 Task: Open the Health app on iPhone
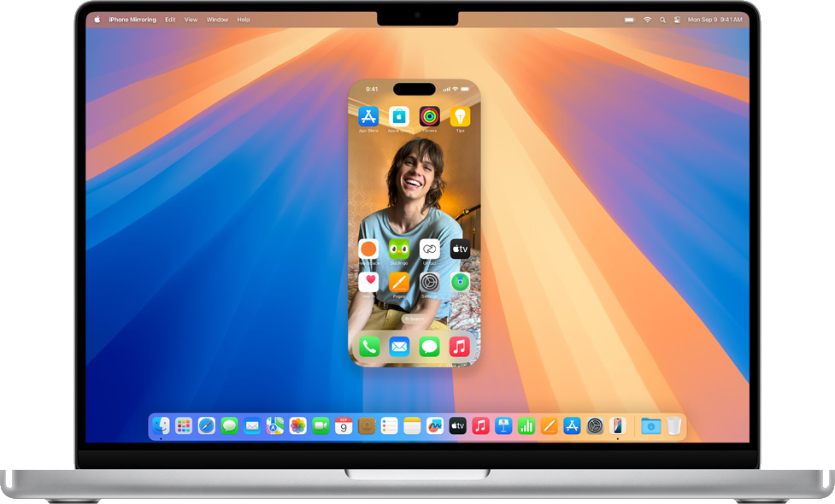click(x=368, y=282)
